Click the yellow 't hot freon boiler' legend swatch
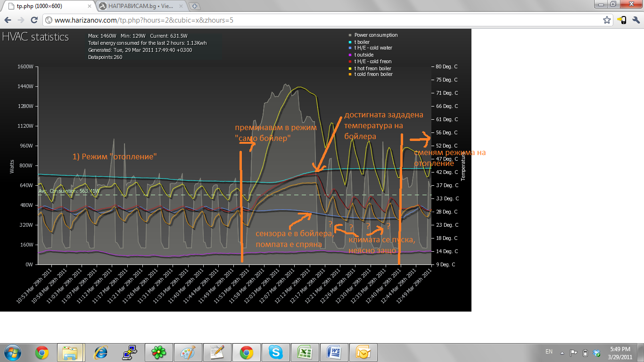 350,69
